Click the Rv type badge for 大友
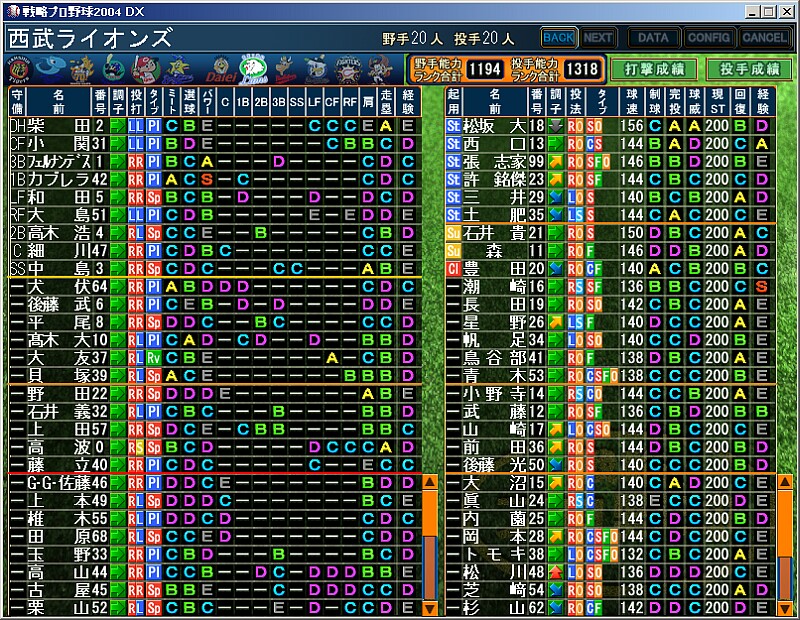This screenshot has height=620, width=800. point(154,358)
